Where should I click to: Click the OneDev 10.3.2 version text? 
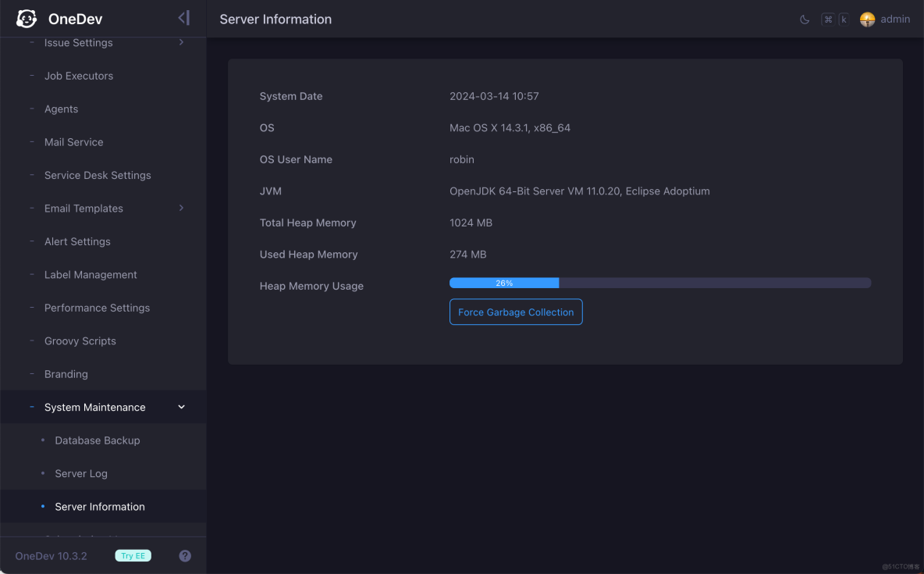52,556
